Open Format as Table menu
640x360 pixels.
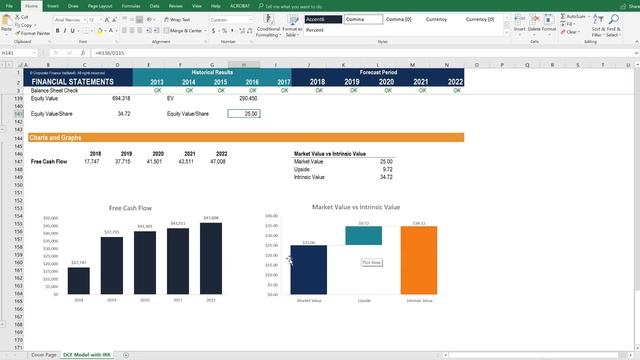[x=292, y=26]
